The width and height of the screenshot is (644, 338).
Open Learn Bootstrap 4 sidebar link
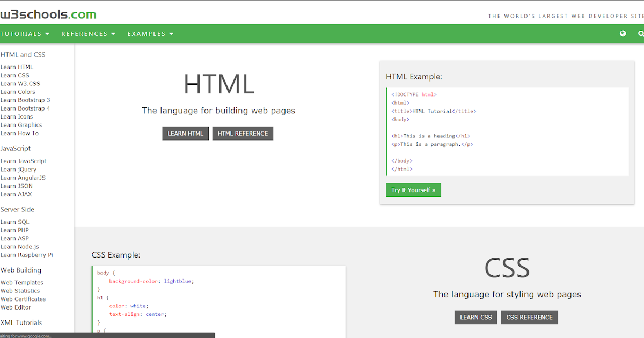point(25,108)
